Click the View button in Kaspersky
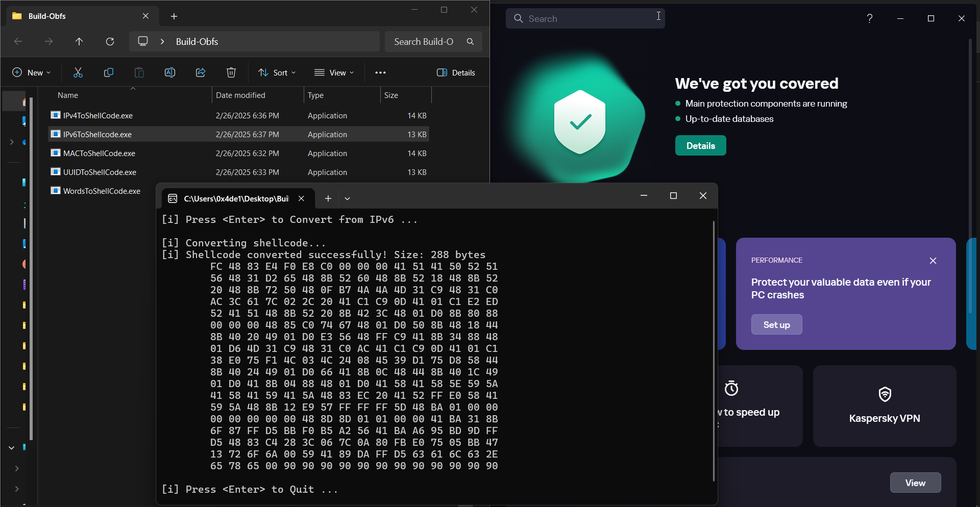This screenshot has height=507, width=980. (x=915, y=483)
